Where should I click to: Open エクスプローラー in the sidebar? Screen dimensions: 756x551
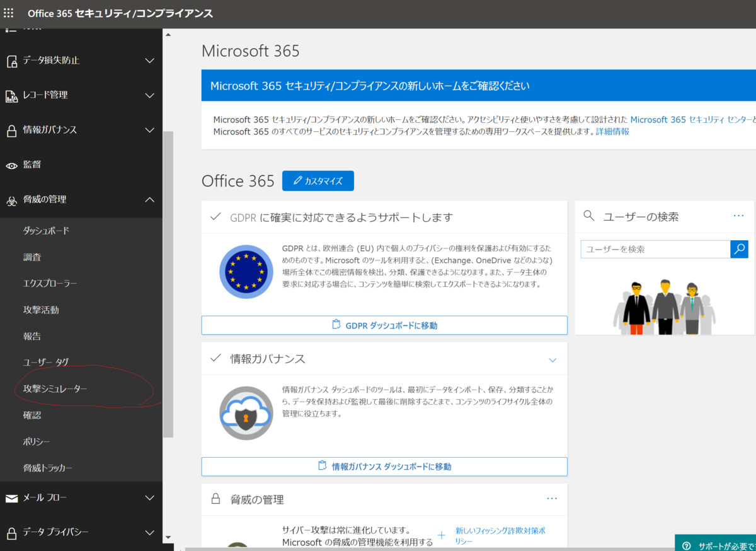pos(50,284)
